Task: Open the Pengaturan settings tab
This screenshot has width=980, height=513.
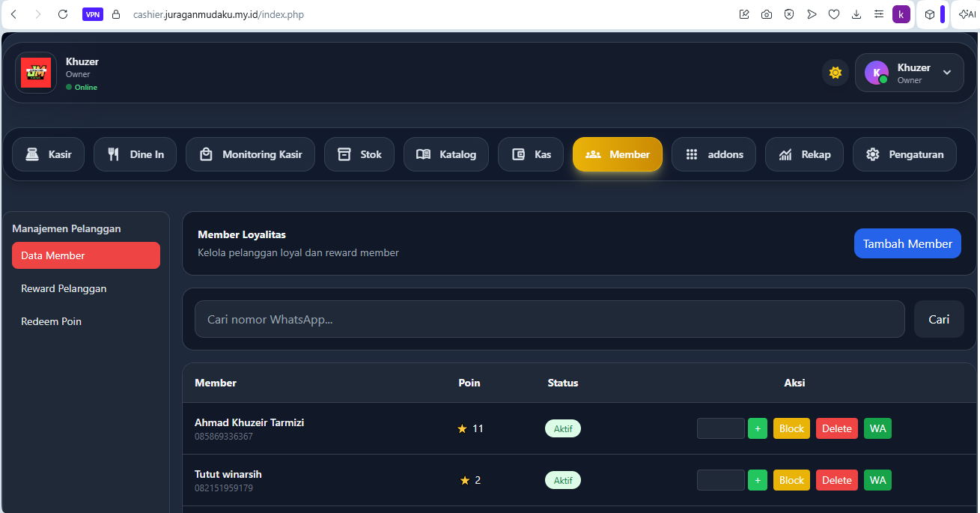Action: click(905, 154)
